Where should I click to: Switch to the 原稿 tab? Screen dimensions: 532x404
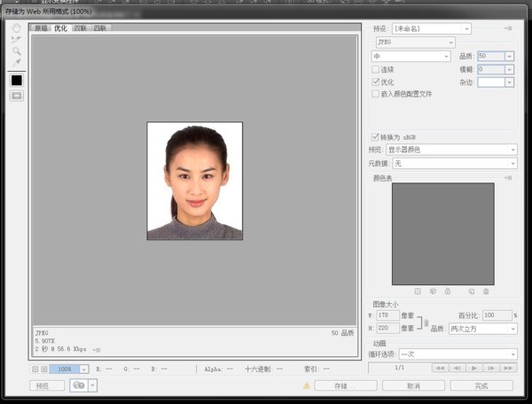coord(41,28)
